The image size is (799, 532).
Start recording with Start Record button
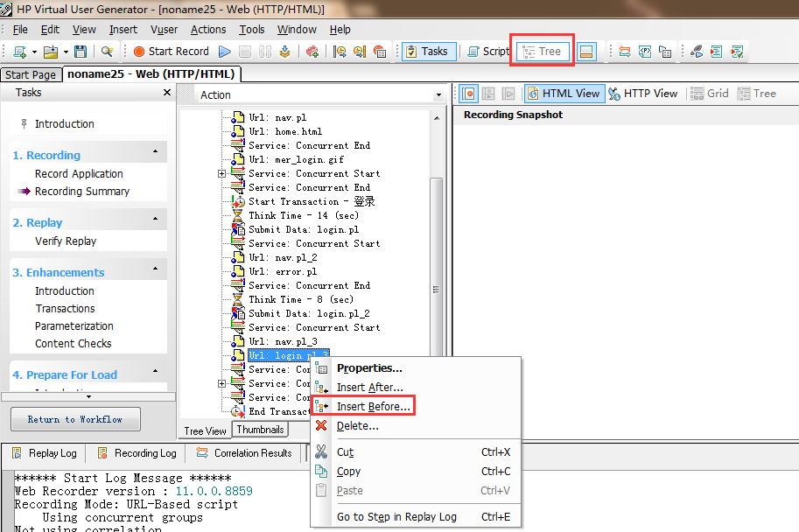coord(172,52)
